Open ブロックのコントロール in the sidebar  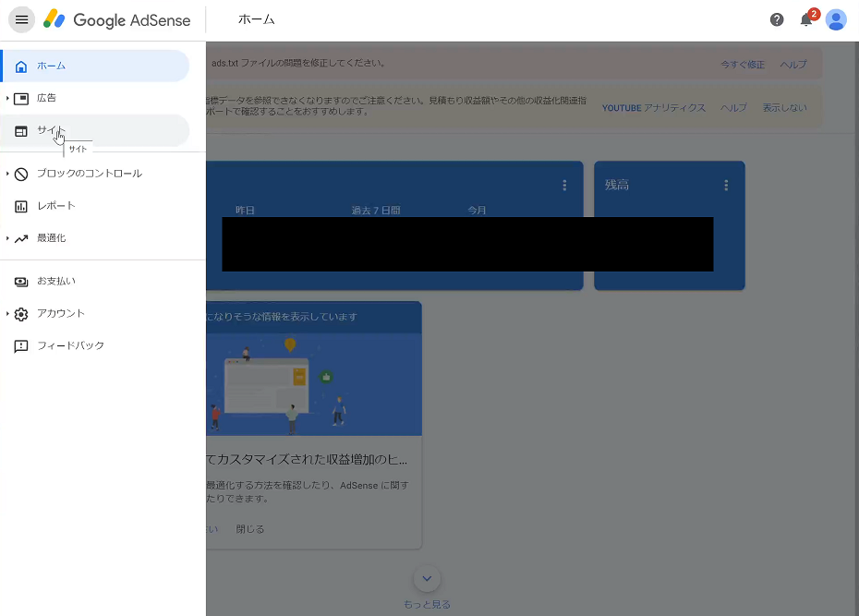coord(95,174)
